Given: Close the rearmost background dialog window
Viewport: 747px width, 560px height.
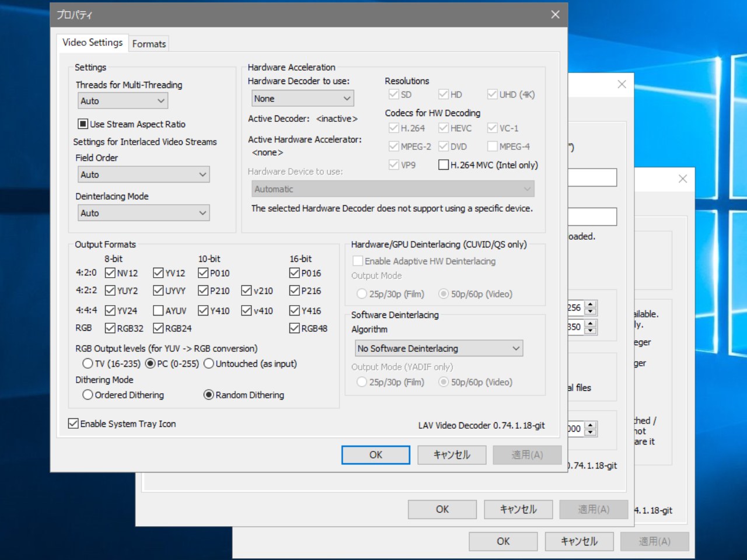Looking at the screenshot, I should click(x=682, y=179).
